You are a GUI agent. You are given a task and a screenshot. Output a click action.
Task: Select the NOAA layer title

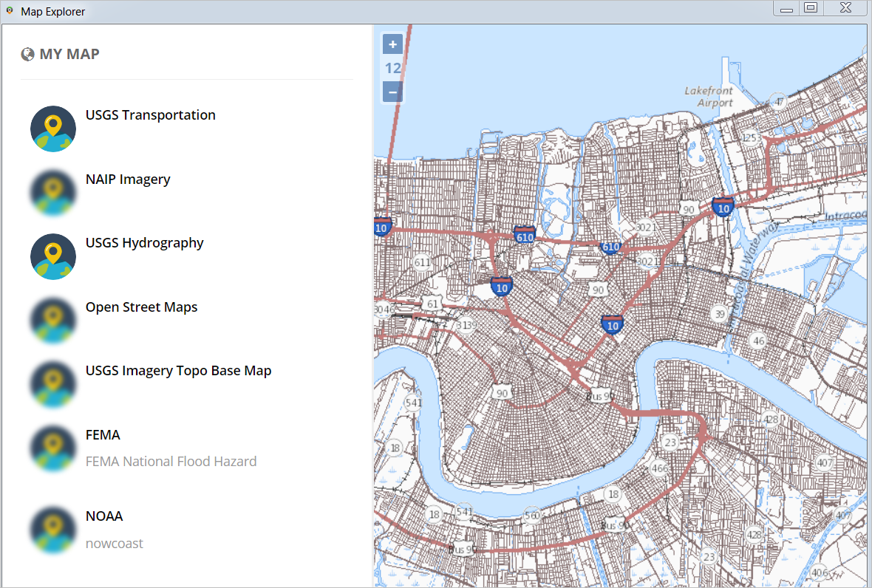[104, 516]
